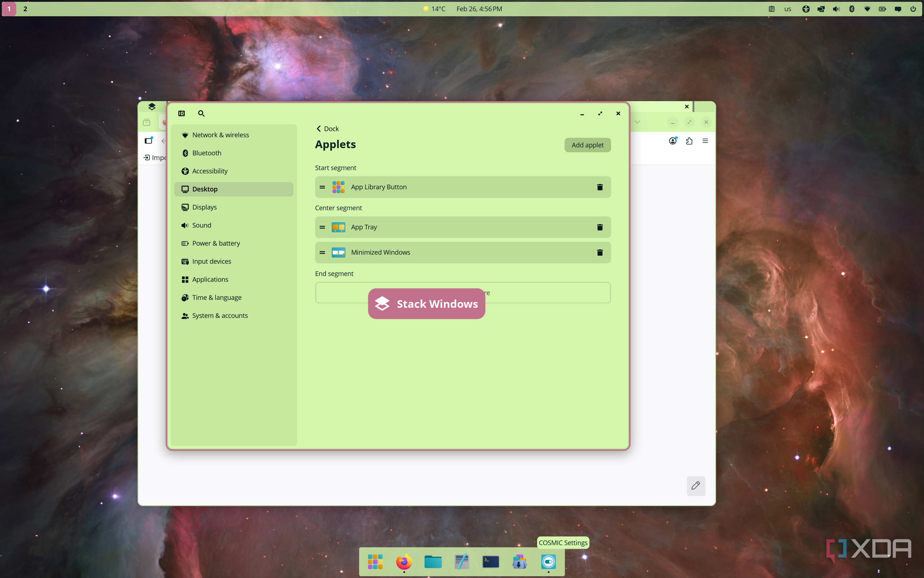Launch Terminal from the dock
This screenshot has width=924, height=578.
coord(491,561)
